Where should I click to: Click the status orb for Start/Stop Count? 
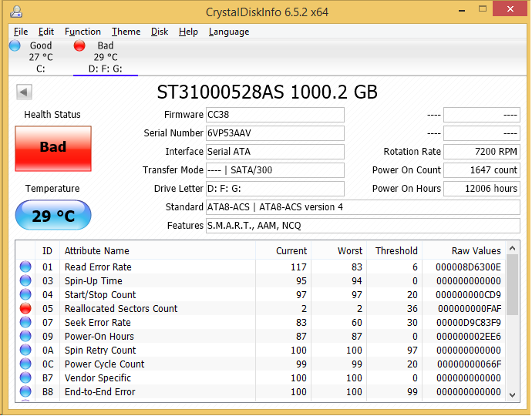coord(25,294)
